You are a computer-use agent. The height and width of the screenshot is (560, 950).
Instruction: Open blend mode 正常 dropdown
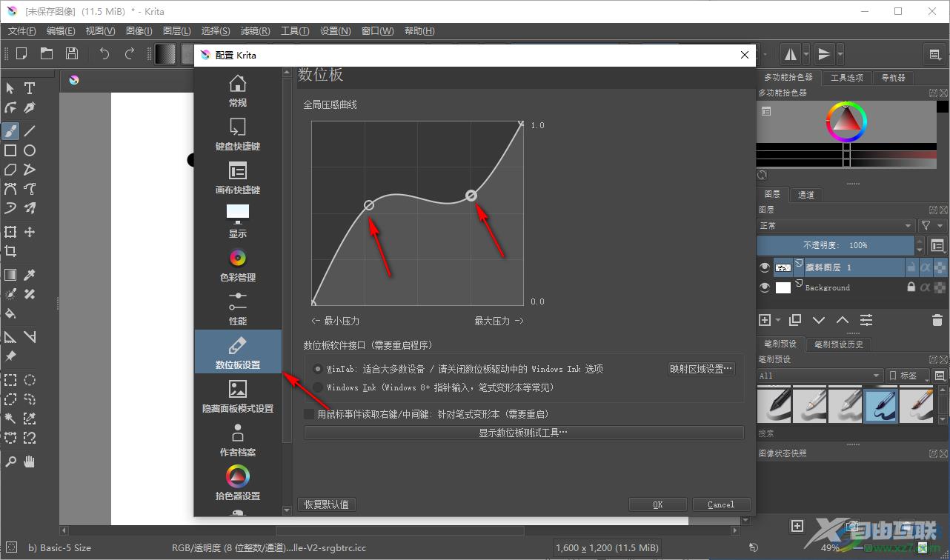point(836,225)
